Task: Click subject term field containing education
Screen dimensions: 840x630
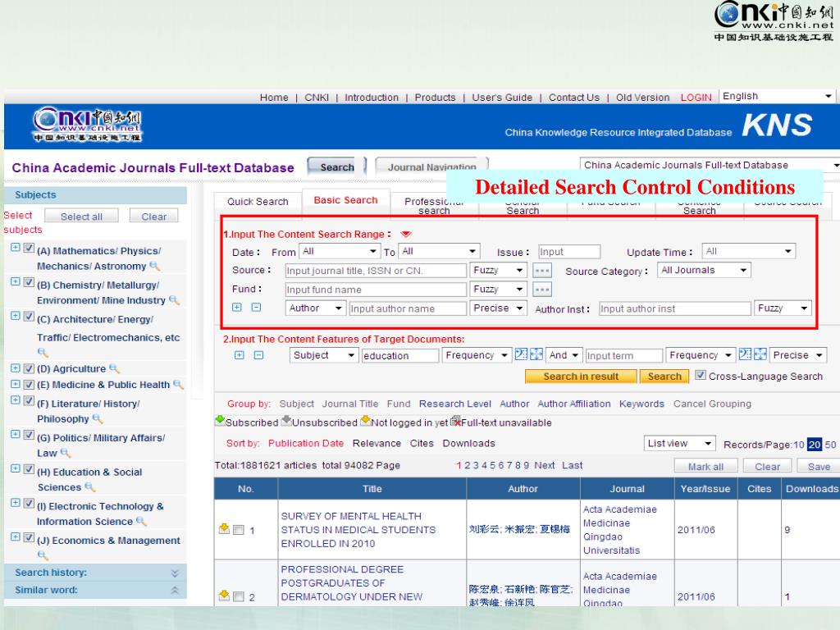Action: pos(400,356)
